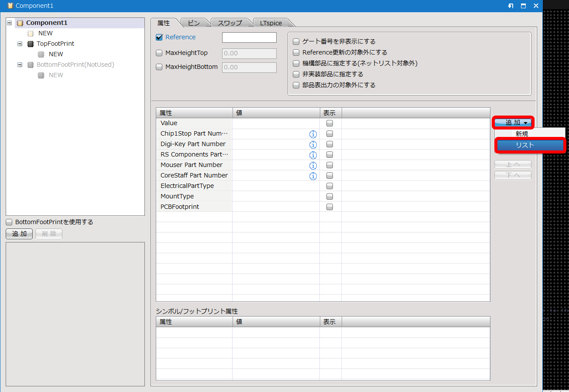Uncheck the Reference checkbox
The width and height of the screenshot is (569, 392).
click(159, 37)
